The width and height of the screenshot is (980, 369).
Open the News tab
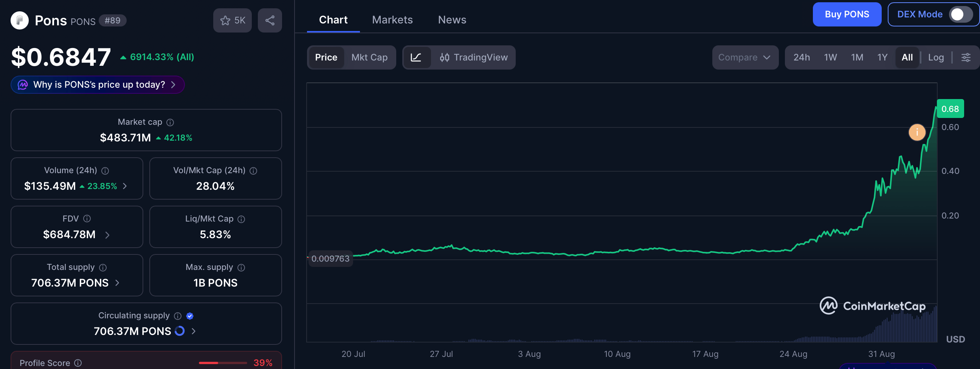click(452, 20)
